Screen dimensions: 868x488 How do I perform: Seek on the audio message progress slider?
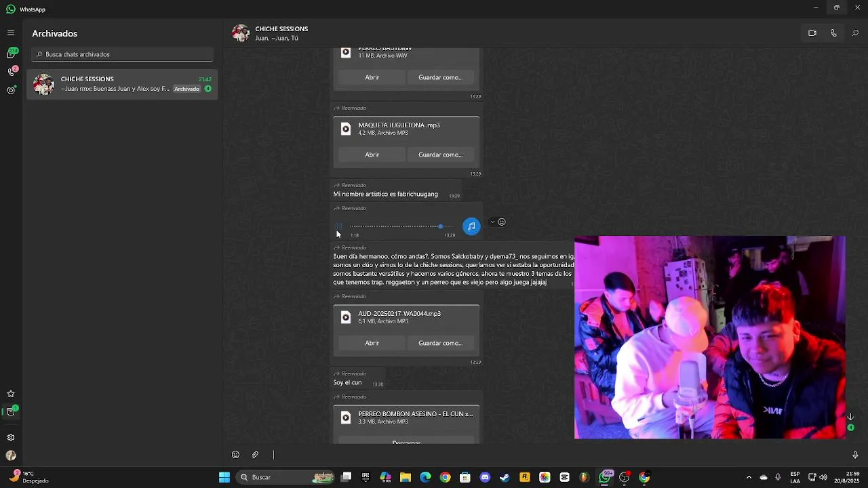(x=402, y=226)
